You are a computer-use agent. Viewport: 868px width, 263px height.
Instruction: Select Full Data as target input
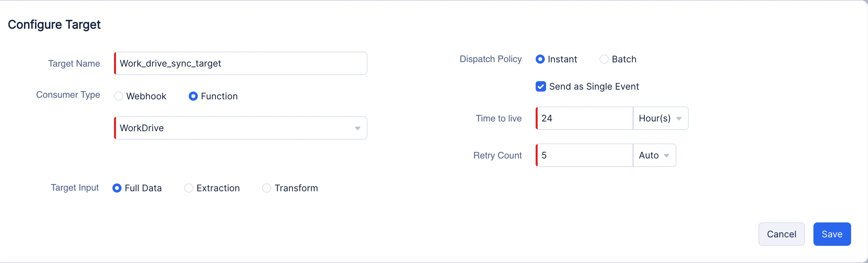[117, 188]
